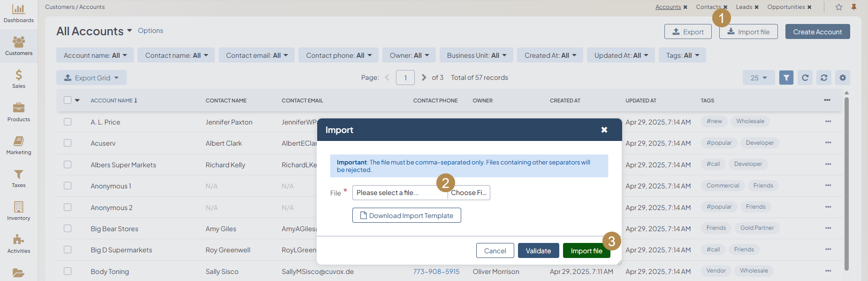This screenshot has height=281, width=868.
Task: Check the A. L. Price row checkbox
Action: click(68, 122)
